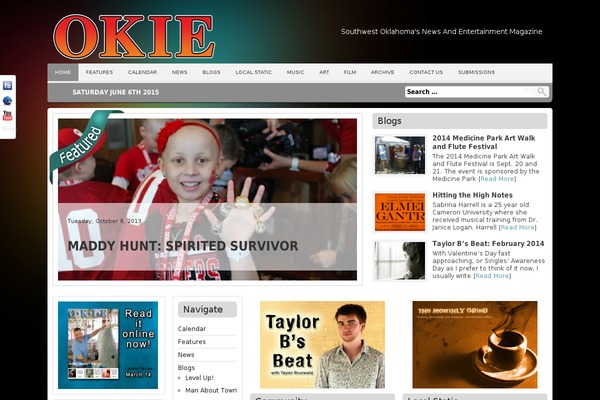
Task: Click Calendar in the Navigate list
Action: pyautogui.click(x=192, y=329)
